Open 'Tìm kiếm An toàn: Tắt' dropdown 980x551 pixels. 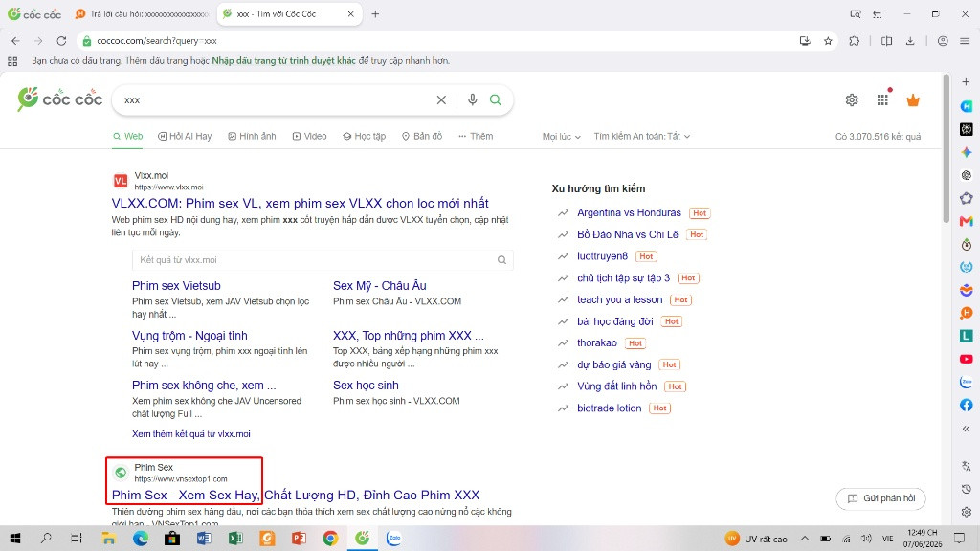(642, 136)
